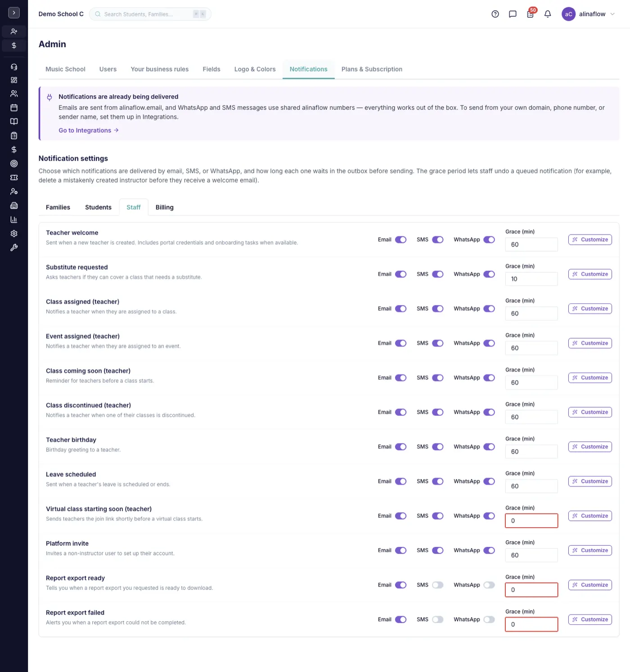The height and width of the screenshot is (672, 630).
Task: Select the Families notification tab
Action: click(x=58, y=207)
